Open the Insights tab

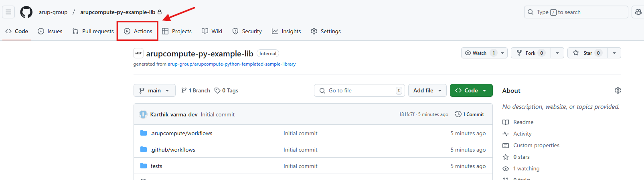point(286,31)
